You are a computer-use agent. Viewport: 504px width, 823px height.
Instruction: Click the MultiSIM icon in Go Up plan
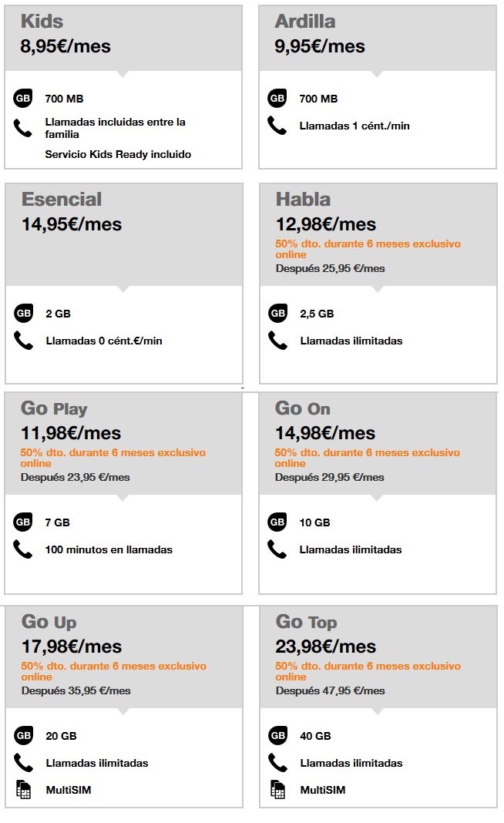pyautogui.click(x=23, y=790)
